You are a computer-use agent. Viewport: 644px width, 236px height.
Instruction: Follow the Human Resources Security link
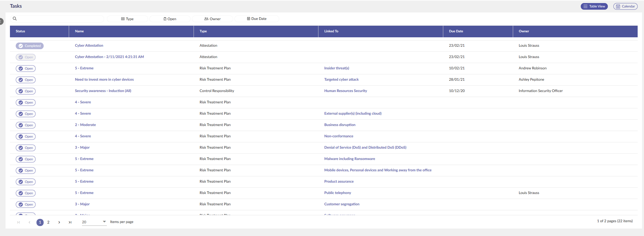[345, 91]
